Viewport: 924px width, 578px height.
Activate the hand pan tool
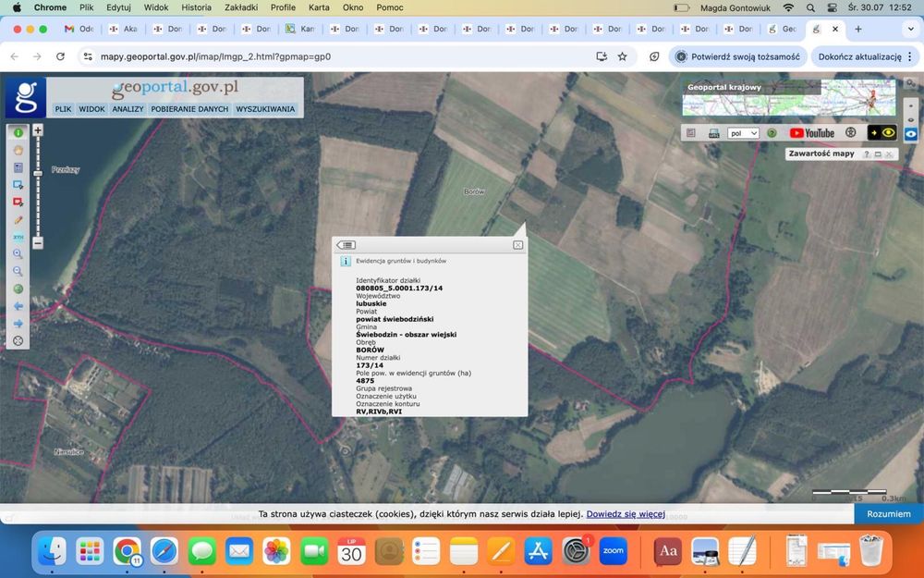[18, 150]
